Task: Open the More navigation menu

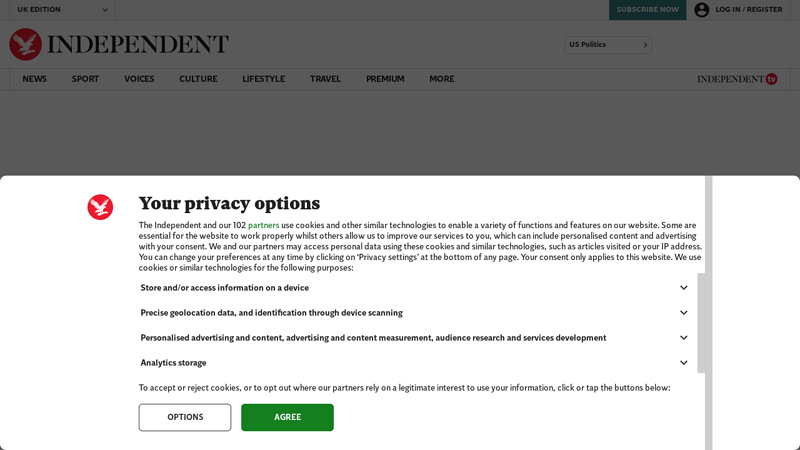Action: pos(442,79)
